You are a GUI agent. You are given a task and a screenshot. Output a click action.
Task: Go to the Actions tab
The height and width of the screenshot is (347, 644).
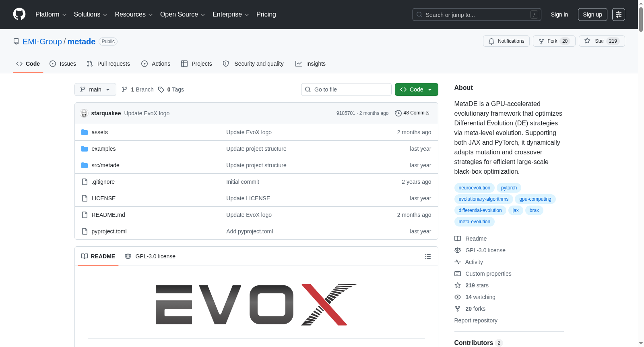[x=156, y=64]
